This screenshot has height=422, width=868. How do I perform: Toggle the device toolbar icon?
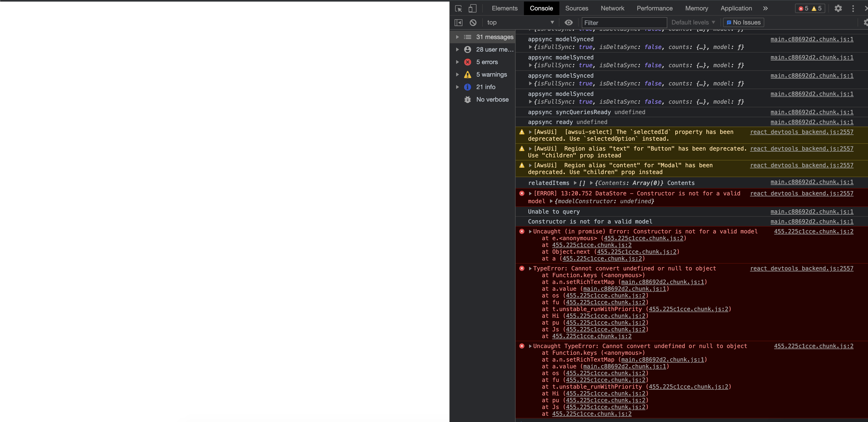tap(472, 8)
